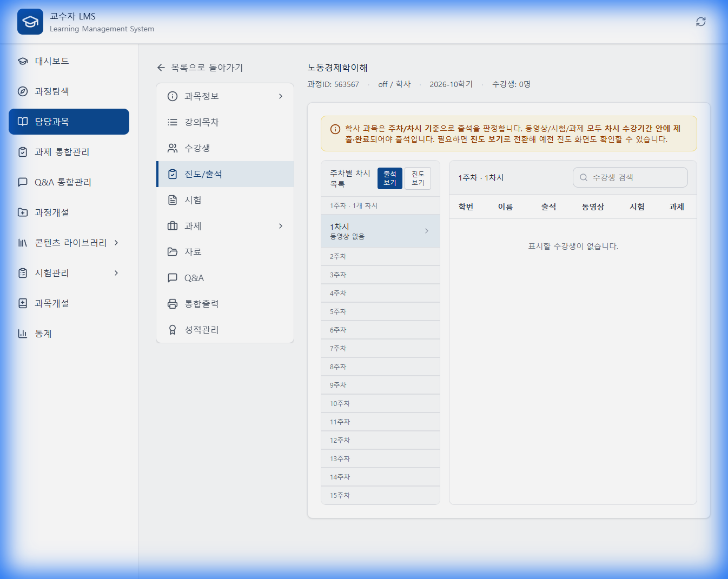Click the refresh icon in the header

coord(700,21)
